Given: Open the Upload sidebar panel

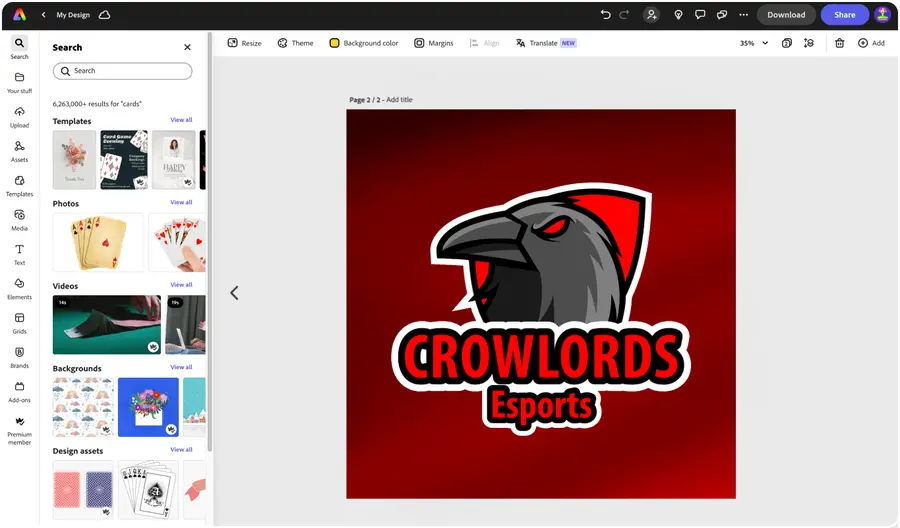Looking at the screenshot, I should (20, 117).
